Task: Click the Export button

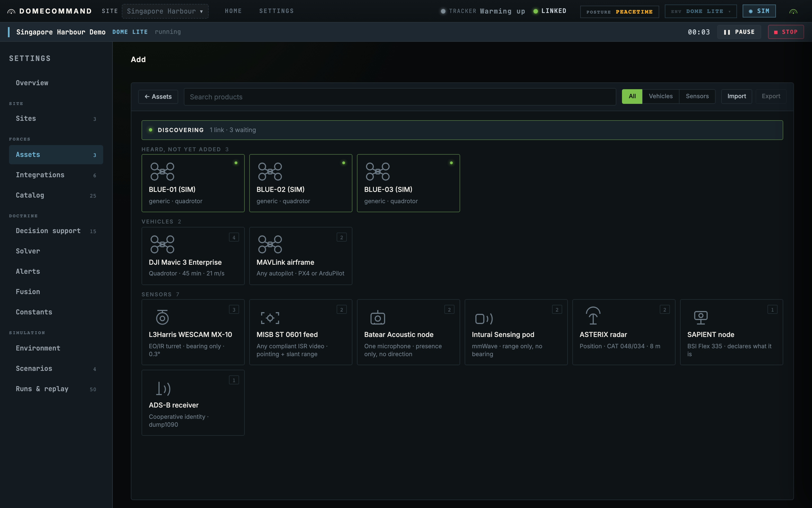Action: (771, 97)
